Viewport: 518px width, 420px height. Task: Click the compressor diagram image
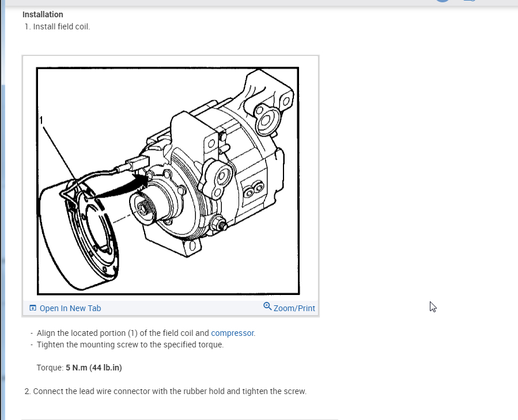pyautogui.click(x=168, y=181)
